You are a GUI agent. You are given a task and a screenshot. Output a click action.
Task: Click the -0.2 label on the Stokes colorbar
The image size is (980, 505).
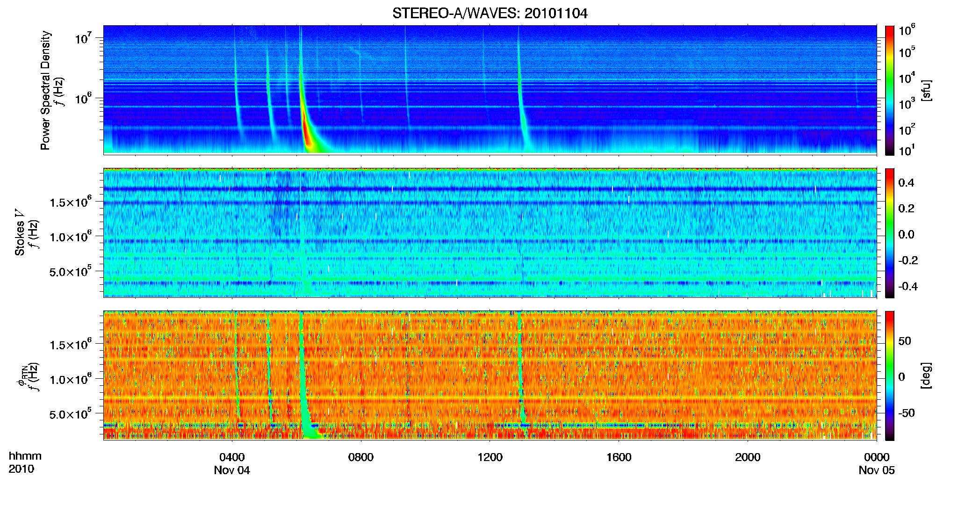[908, 260]
